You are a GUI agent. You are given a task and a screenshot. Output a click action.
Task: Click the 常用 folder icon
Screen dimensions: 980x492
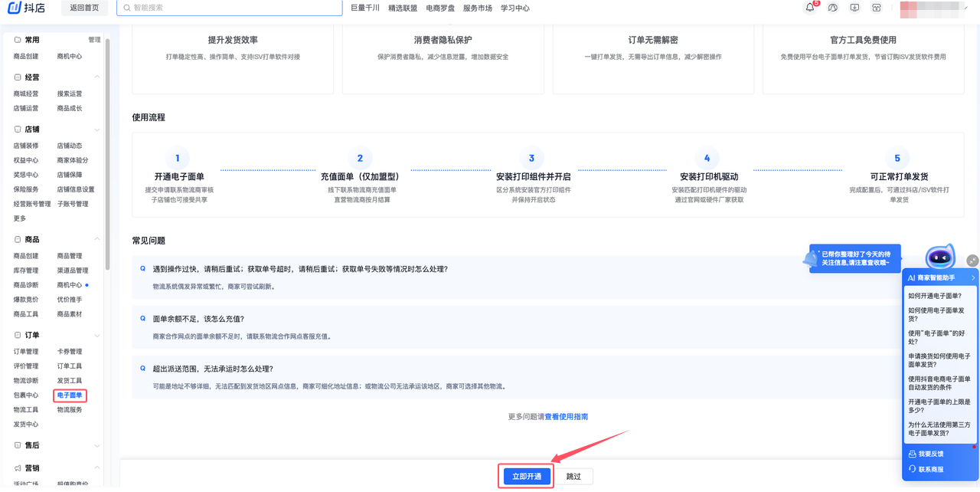click(x=18, y=40)
